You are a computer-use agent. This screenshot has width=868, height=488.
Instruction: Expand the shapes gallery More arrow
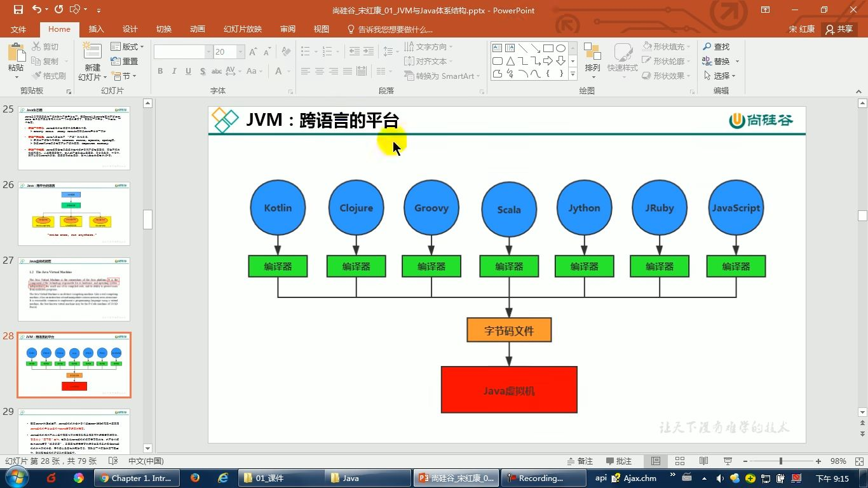pyautogui.click(x=573, y=74)
